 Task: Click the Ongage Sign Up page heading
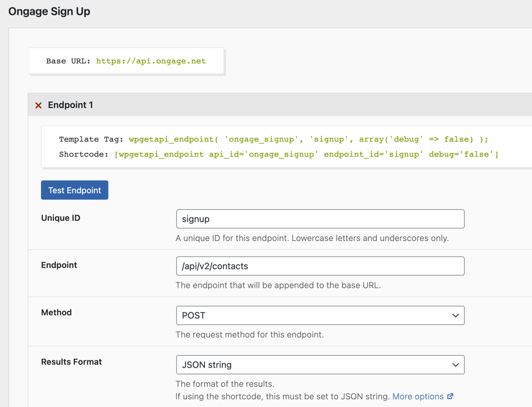click(49, 11)
